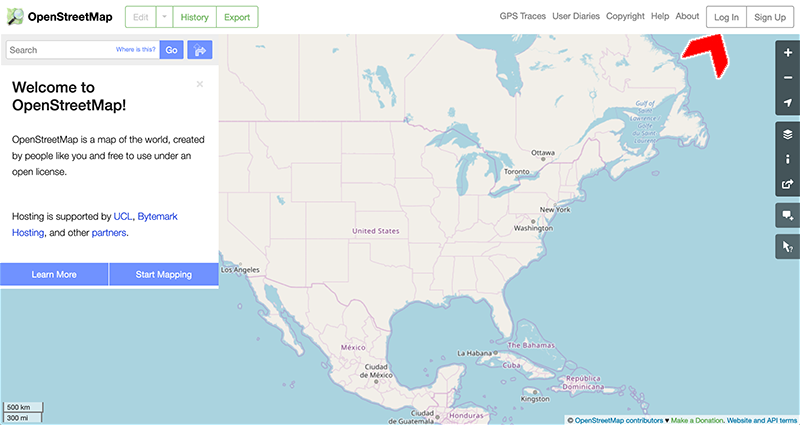Open the map key info icon
Viewport: 800px width, 425px height.
tap(788, 159)
